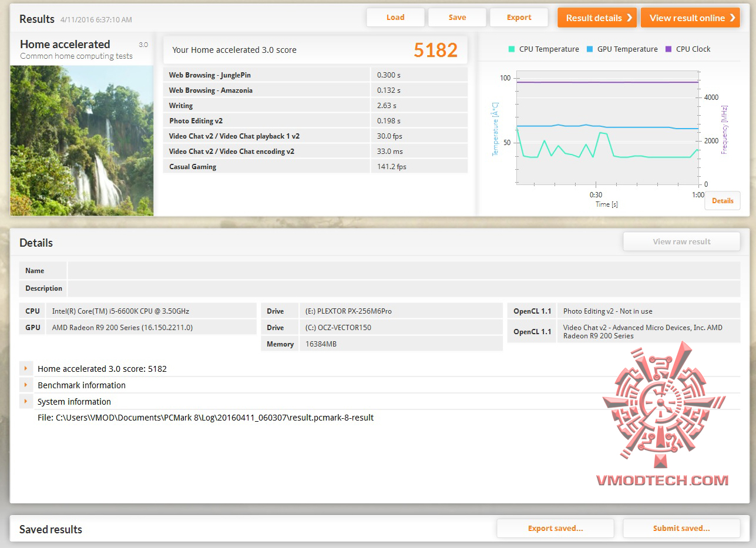756x548 pixels.
Task: Click the 16384MB memory value
Action: 321,344
